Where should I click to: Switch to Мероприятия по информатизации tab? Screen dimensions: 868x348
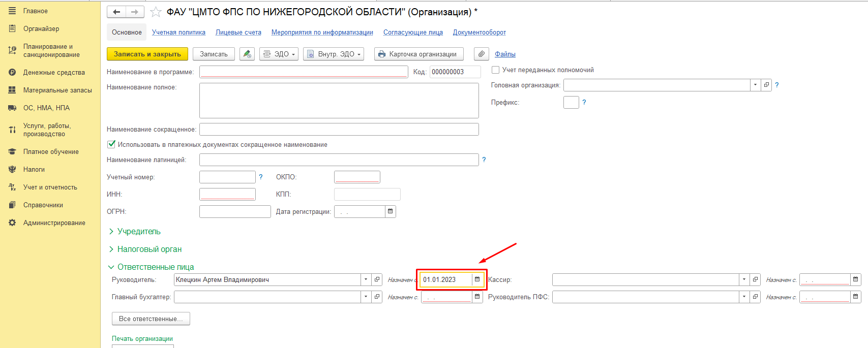click(322, 33)
